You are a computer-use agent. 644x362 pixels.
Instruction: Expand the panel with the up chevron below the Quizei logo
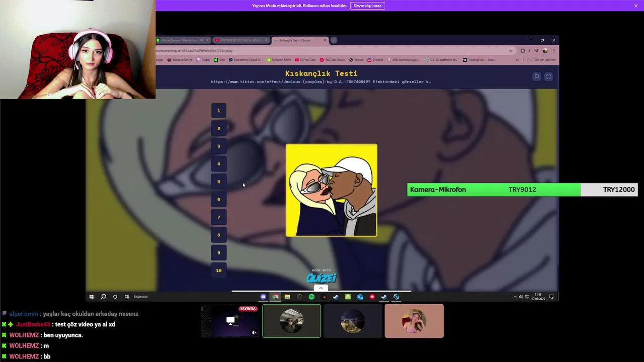pyautogui.click(x=320, y=288)
